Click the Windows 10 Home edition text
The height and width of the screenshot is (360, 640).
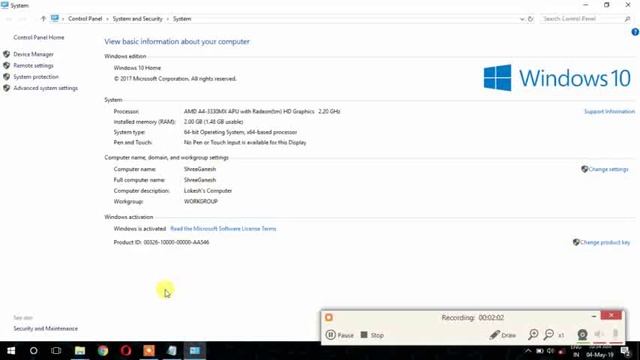click(x=137, y=68)
